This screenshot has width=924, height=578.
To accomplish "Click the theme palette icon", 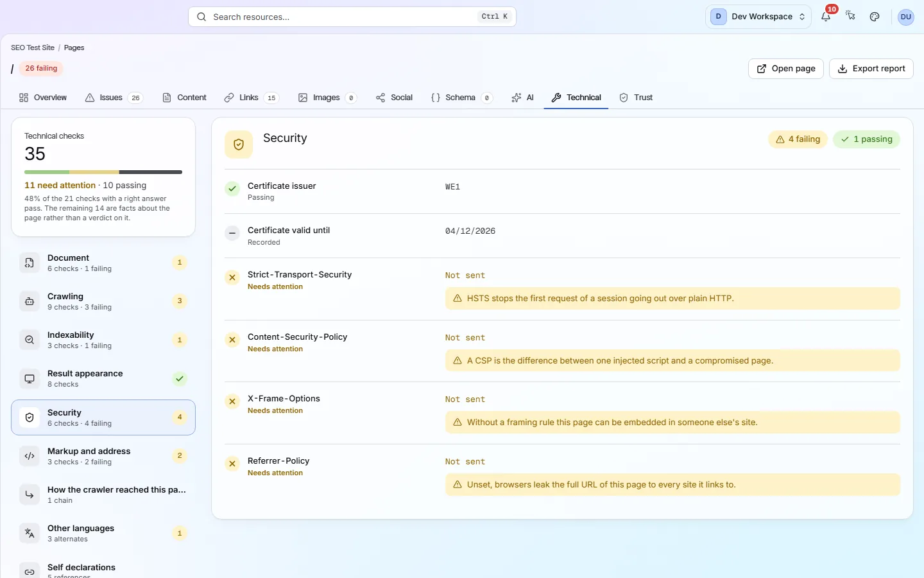I will pos(875,17).
